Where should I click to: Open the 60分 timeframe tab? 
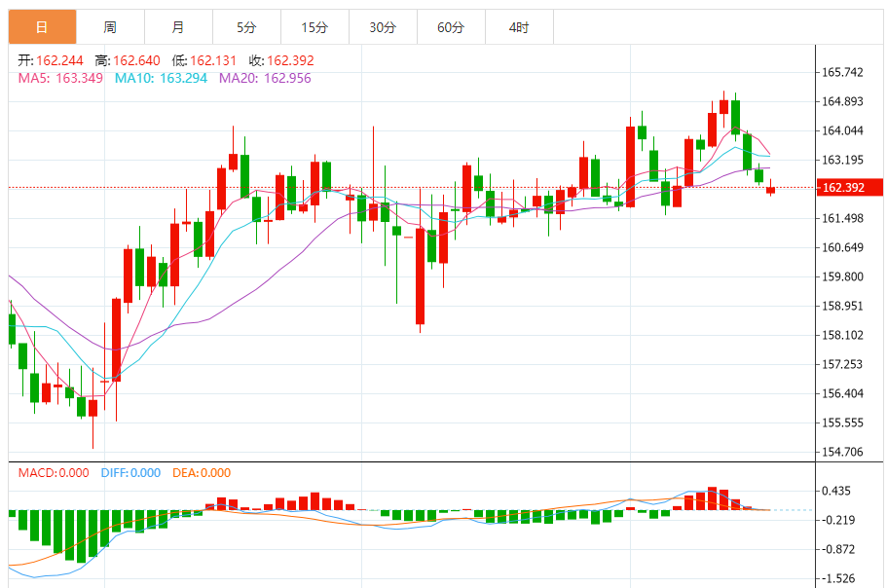pos(451,27)
